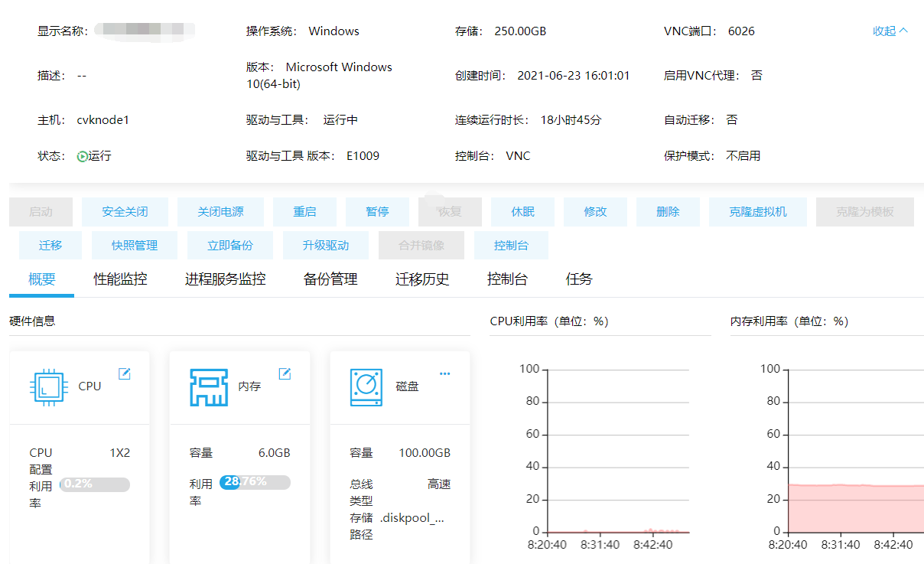Click the storage value 250.00GB
This screenshot has width=924, height=564.
click(520, 31)
